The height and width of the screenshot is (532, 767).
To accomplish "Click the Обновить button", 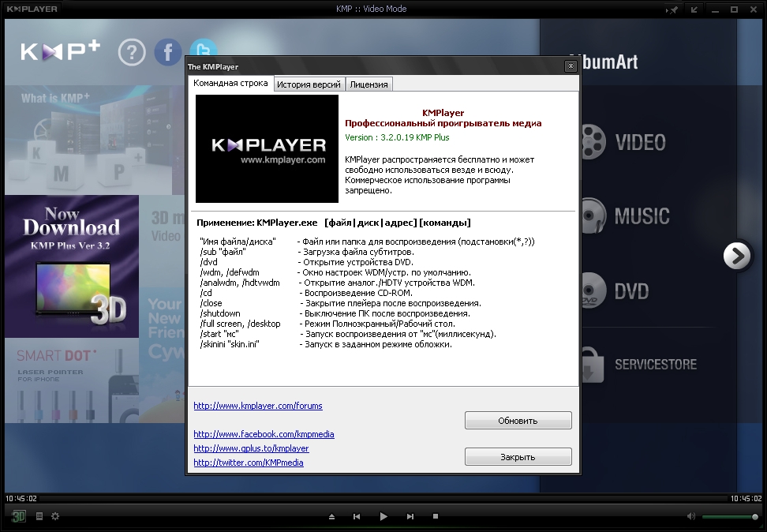I will click(518, 421).
